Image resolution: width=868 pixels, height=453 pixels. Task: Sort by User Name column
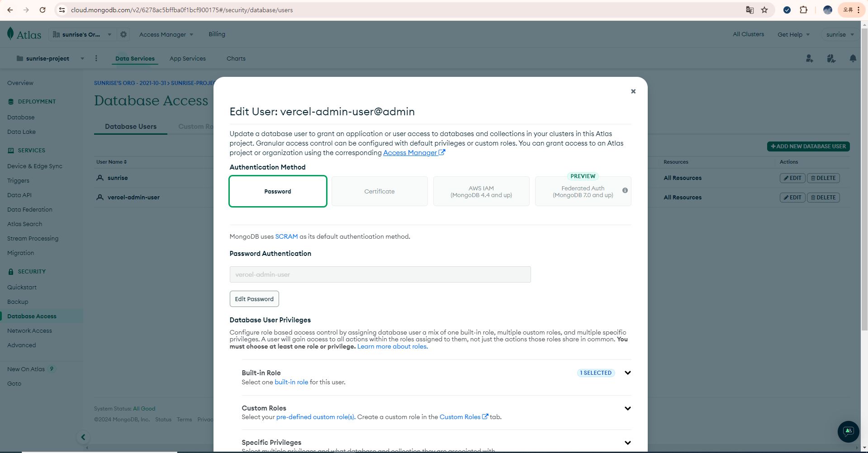click(x=111, y=162)
